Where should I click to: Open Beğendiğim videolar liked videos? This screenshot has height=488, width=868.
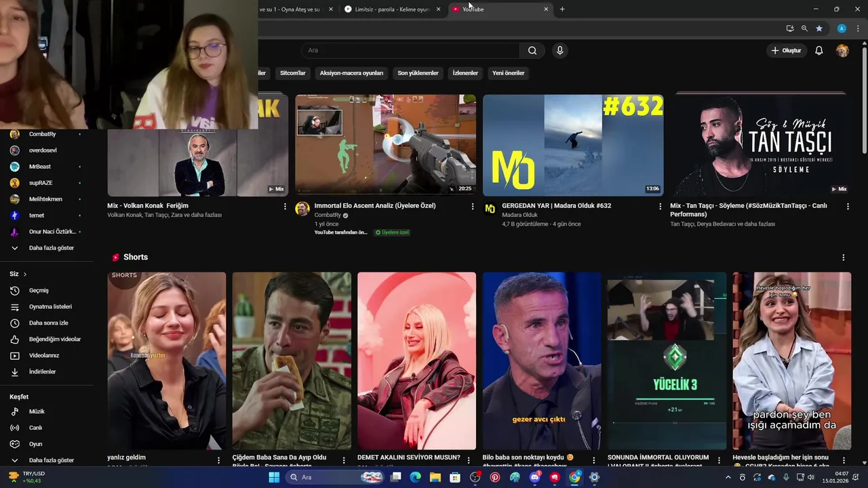[46, 339]
